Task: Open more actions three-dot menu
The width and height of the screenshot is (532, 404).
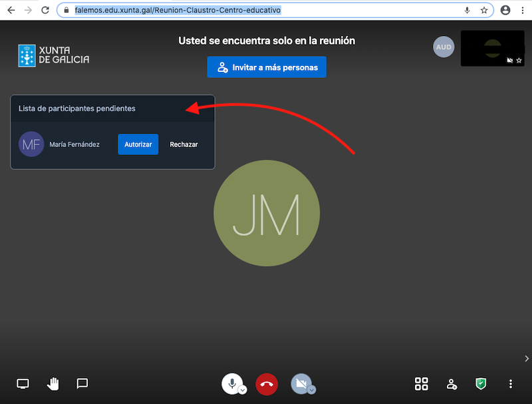Action: (511, 383)
